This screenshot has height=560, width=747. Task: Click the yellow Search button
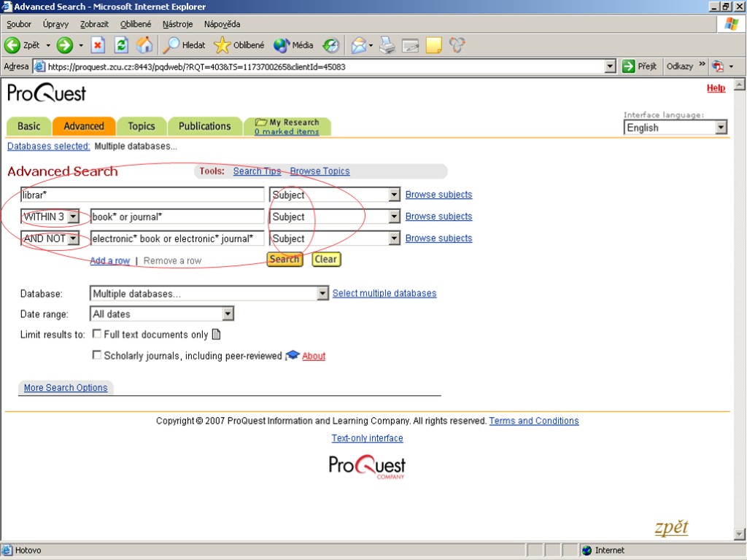point(285,259)
